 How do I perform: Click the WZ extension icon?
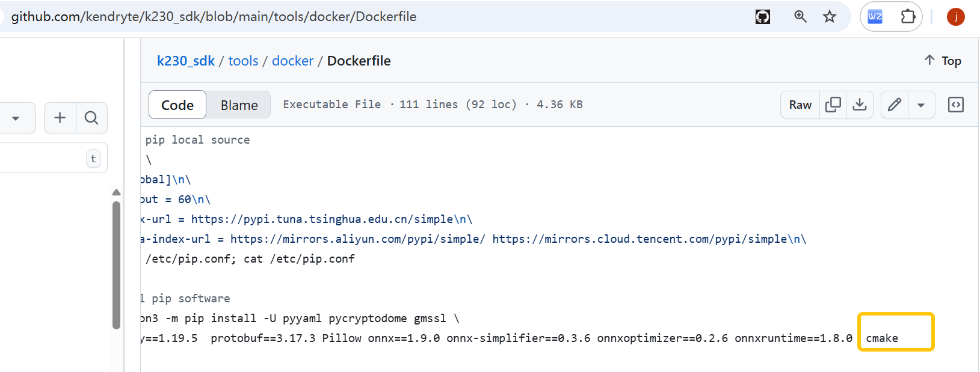[x=875, y=17]
